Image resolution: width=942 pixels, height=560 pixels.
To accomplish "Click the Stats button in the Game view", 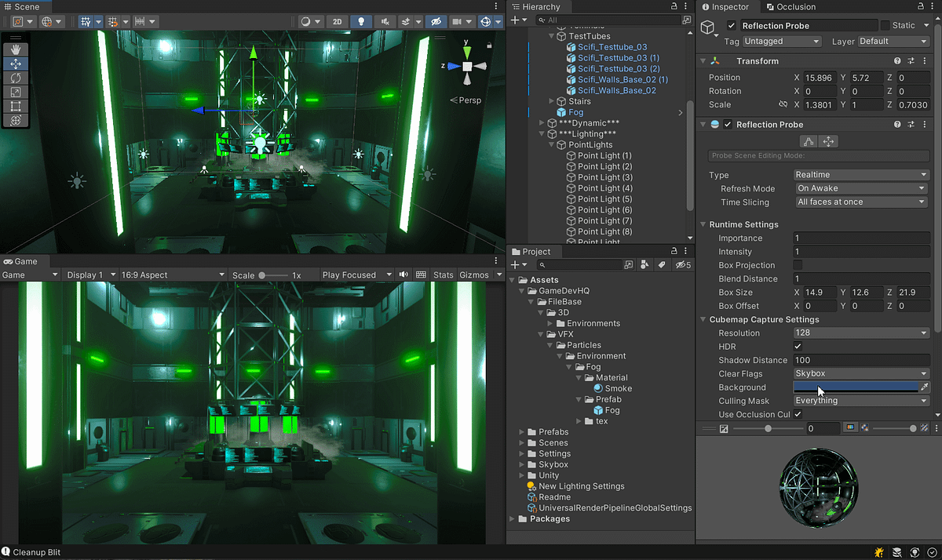I will 443,275.
